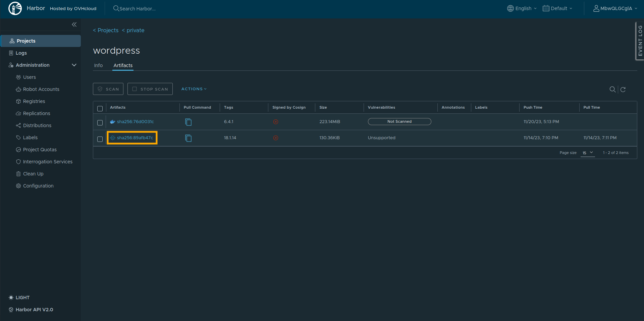Select the Artifacts tab
The height and width of the screenshot is (321, 644).
click(123, 65)
